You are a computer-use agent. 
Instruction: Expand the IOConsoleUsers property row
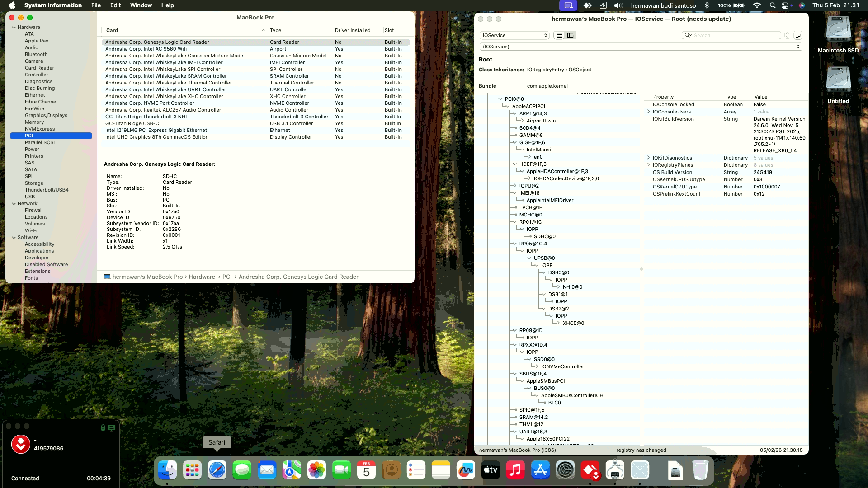pos(648,112)
